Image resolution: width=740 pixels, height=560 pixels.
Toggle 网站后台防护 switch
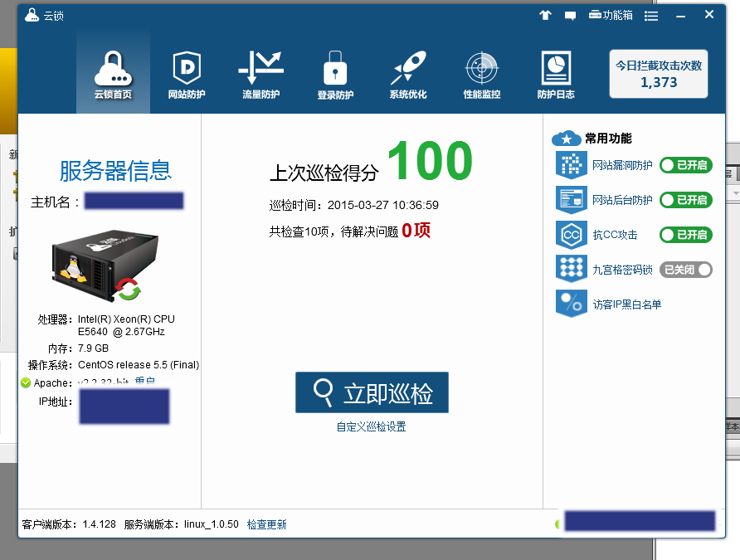pyautogui.click(x=686, y=200)
